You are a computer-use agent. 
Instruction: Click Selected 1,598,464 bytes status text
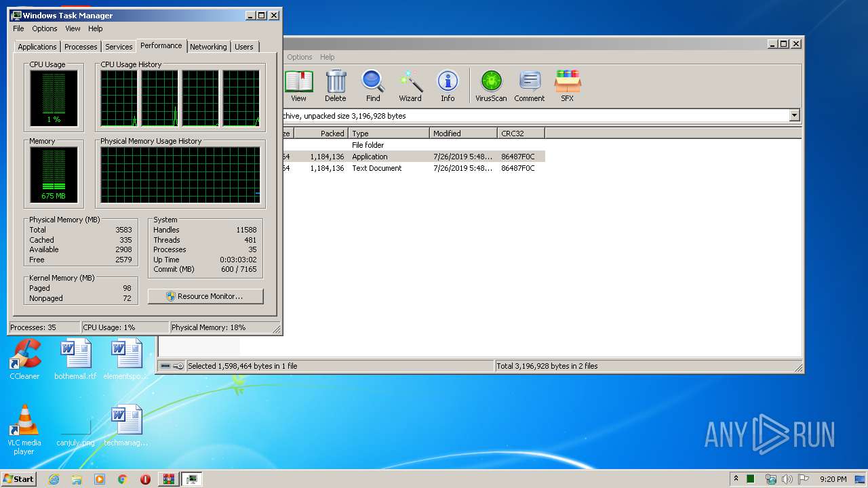point(243,366)
